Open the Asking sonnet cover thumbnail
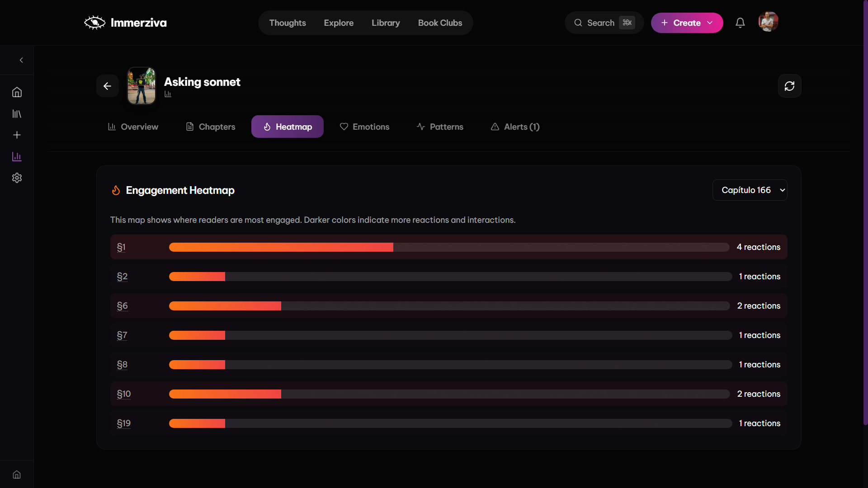Viewport: 868px width, 488px height. [x=142, y=86]
